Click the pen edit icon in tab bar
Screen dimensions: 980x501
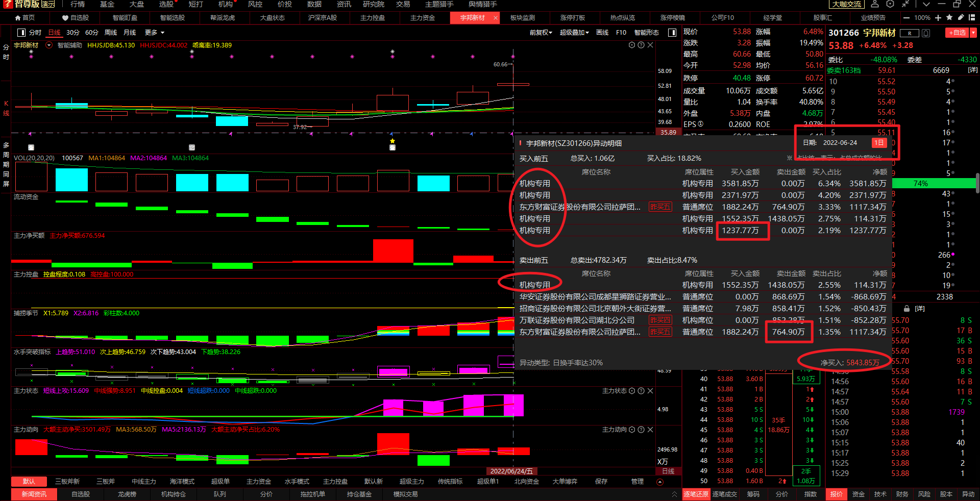tap(961, 17)
